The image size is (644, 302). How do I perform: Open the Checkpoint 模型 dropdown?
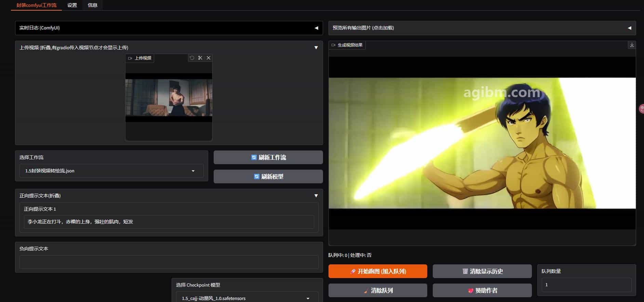(247, 298)
